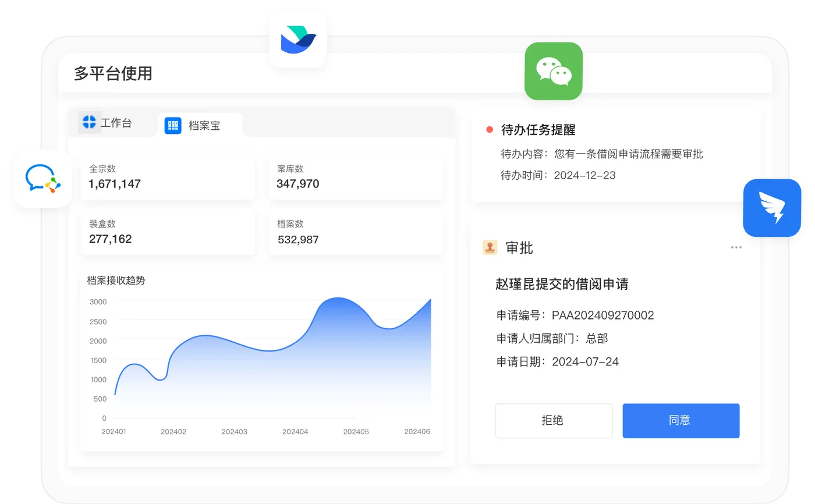Open the 全宗数 statistics card
This screenshot has width=815, height=504.
point(168,177)
